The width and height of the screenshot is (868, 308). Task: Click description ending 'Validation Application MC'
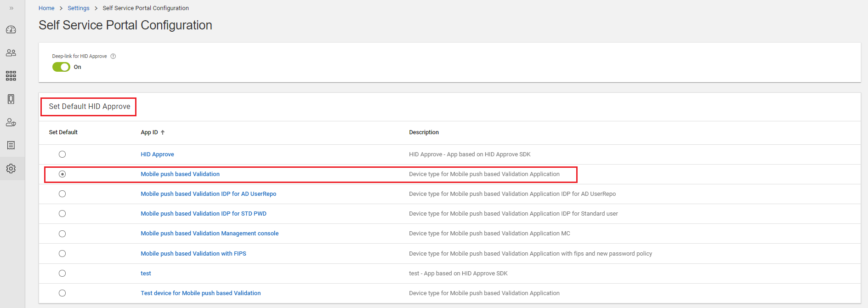[489, 234]
